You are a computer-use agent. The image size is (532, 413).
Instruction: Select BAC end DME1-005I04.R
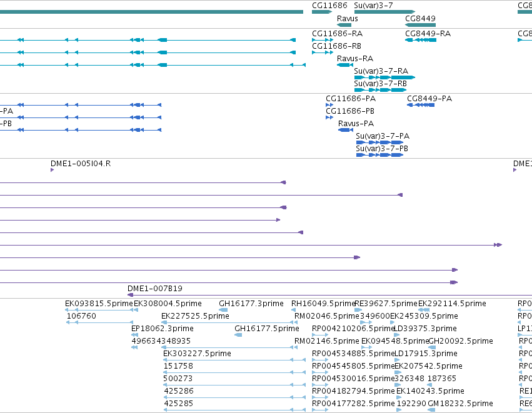tap(81, 164)
